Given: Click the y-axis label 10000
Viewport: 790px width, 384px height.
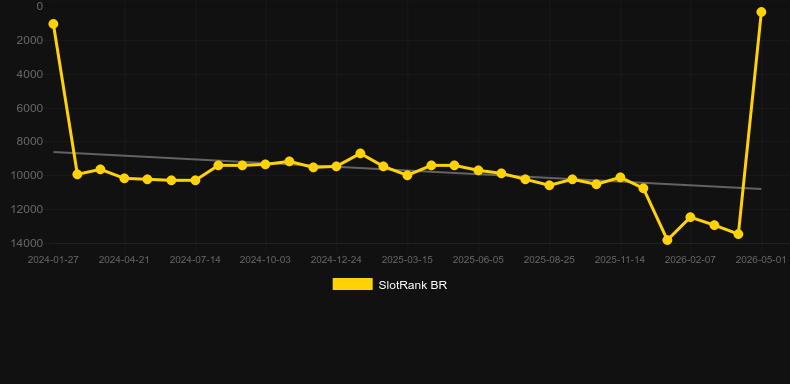Looking at the screenshot, I should click(x=26, y=175).
